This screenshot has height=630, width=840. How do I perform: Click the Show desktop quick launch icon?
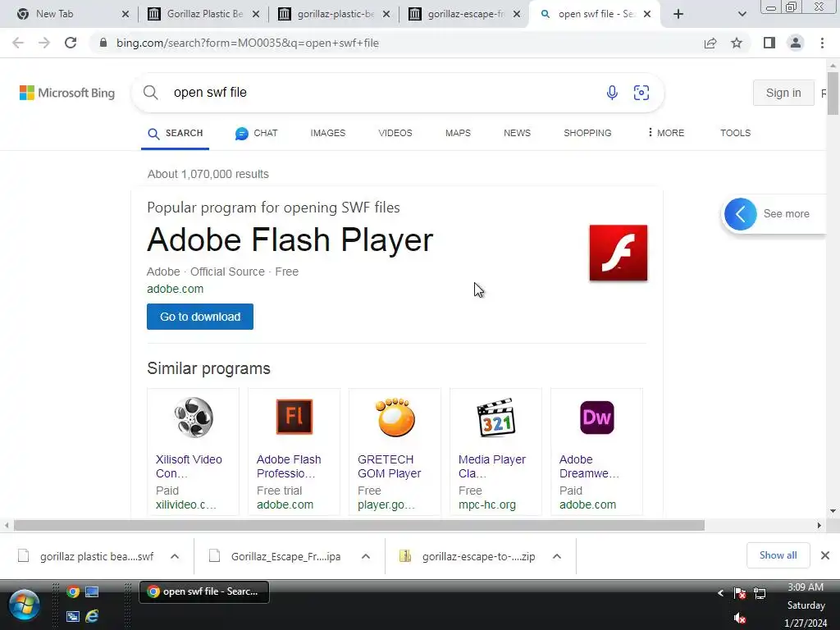pos(92,591)
